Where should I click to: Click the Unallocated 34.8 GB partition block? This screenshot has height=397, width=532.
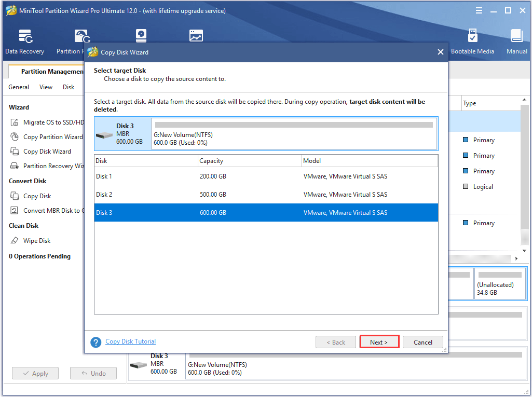(500, 283)
